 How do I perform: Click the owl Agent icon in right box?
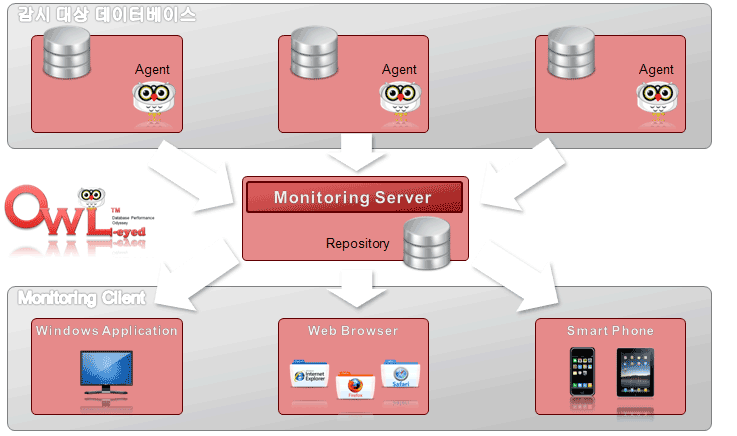(656, 101)
